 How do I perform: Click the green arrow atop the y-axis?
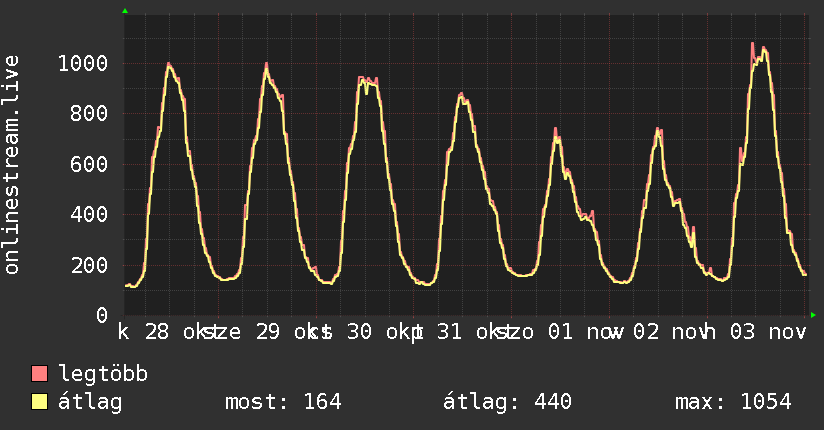[125, 11]
